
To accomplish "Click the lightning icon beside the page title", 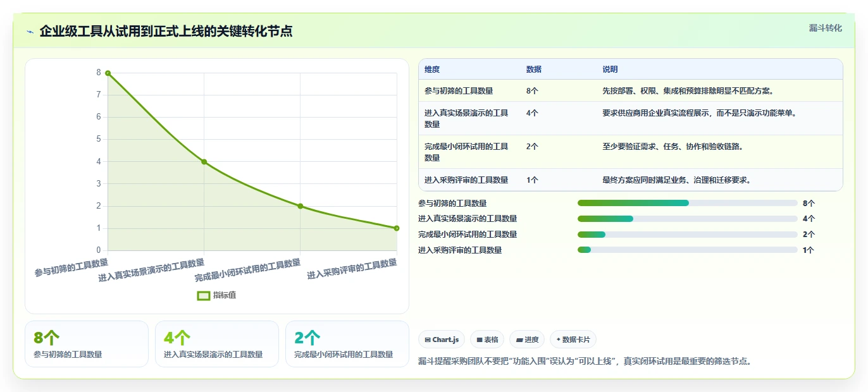I will click(x=30, y=32).
